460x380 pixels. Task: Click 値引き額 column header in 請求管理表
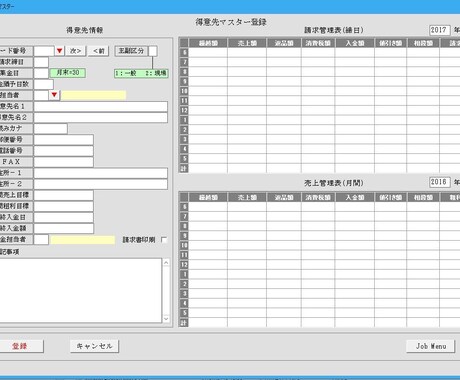click(390, 43)
